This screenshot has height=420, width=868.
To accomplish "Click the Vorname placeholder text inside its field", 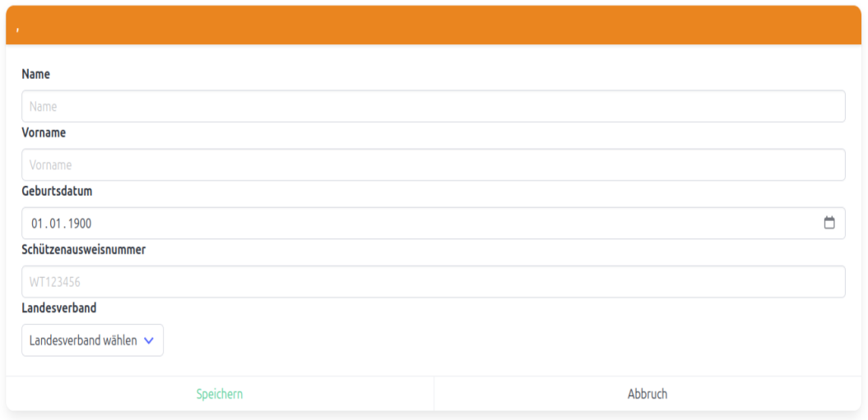I will click(x=50, y=165).
